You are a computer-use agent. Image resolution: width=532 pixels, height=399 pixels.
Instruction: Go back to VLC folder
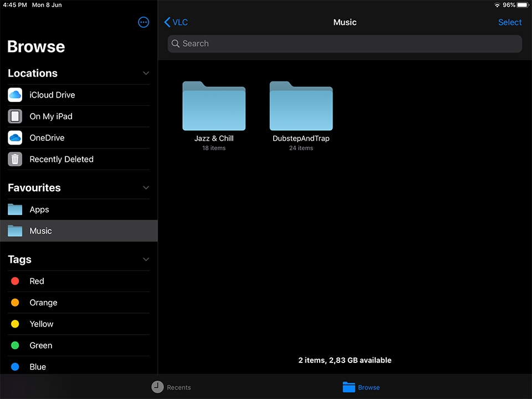pos(176,22)
